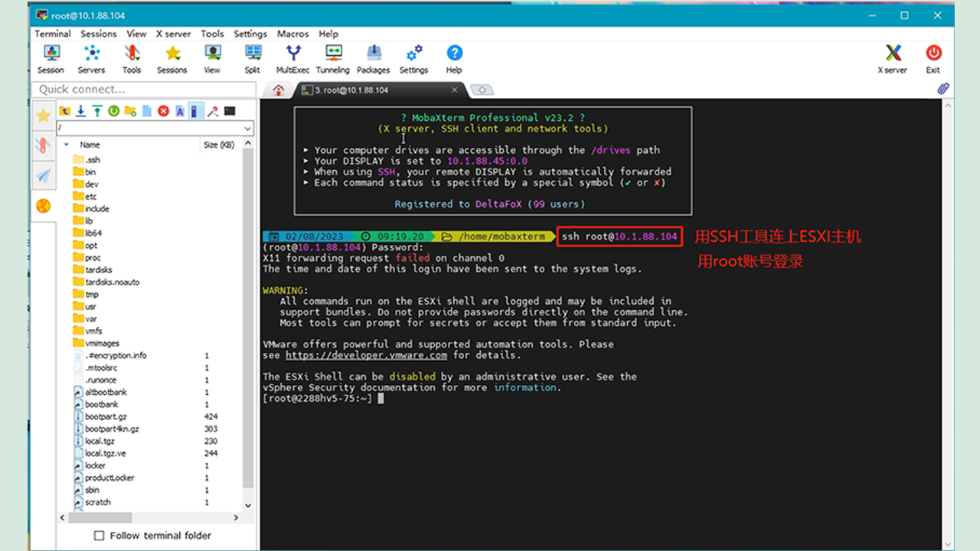This screenshot has height=551, width=980.
Task: Click the rename/text file icon with letter A
Action: coord(180,111)
